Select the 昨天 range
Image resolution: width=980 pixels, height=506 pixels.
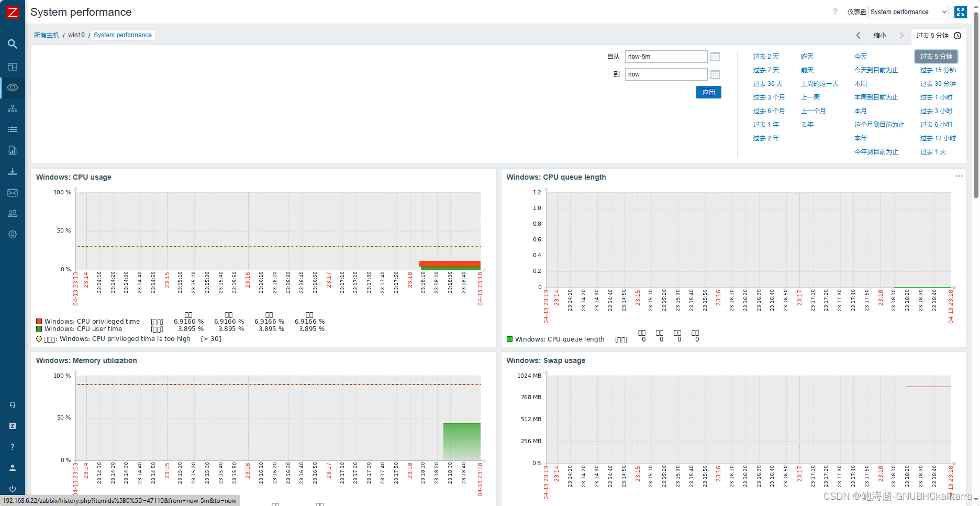[807, 57]
